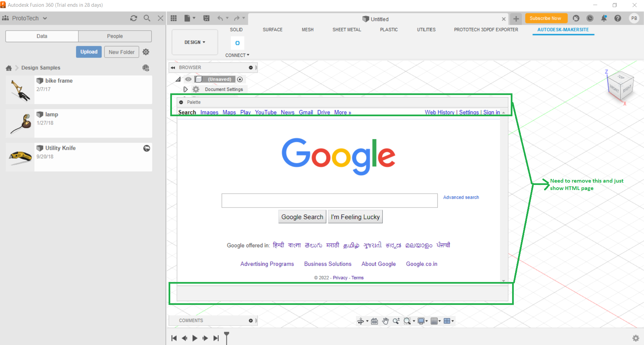644x345 pixels.
Task: Switch to the People tab
Action: [x=115, y=36]
